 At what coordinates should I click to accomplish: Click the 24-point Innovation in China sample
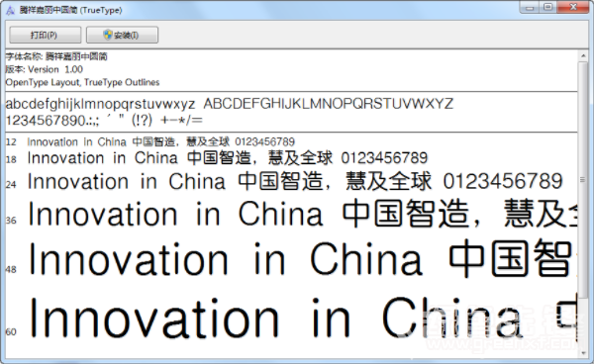pyautogui.click(x=295, y=181)
